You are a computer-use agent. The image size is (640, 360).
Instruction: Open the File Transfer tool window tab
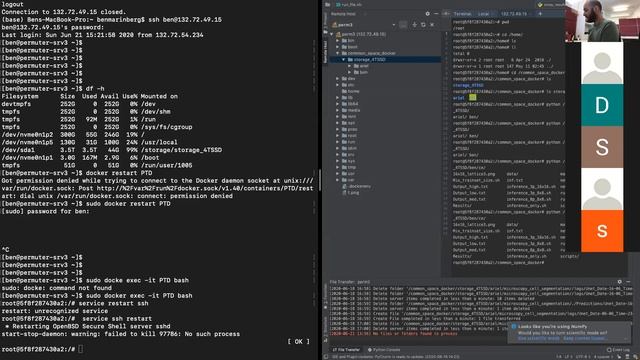[347, 350]
